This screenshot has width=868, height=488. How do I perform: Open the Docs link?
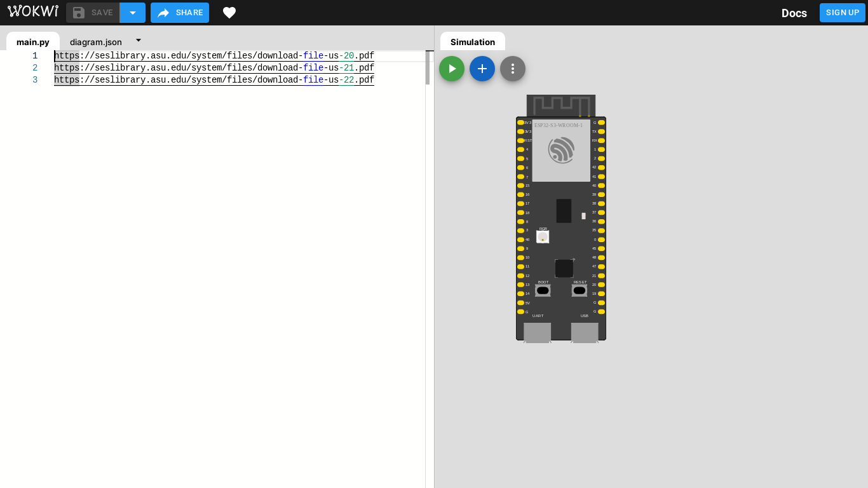794,13
